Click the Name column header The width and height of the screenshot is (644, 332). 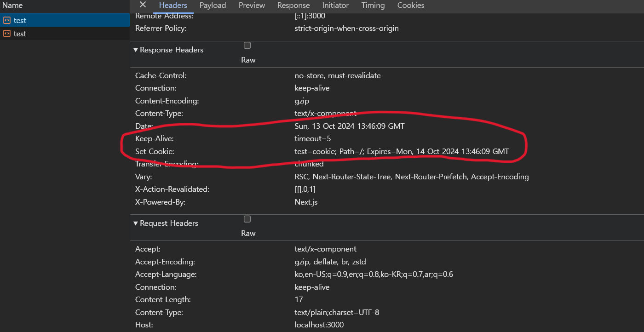coord(12,5)
